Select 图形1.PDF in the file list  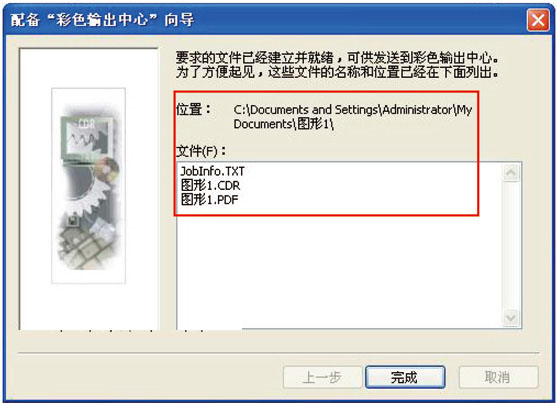coord(209,200)
